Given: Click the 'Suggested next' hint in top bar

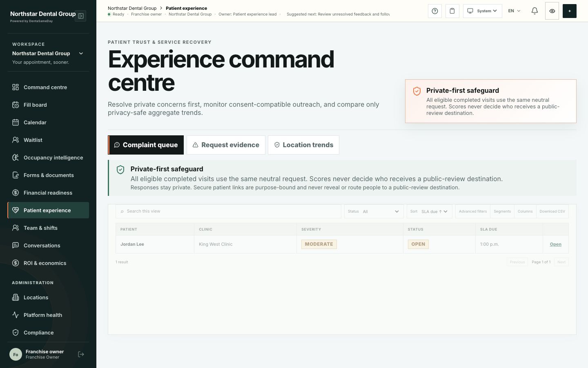Looking at the screenshot, I should pos(338,14).
